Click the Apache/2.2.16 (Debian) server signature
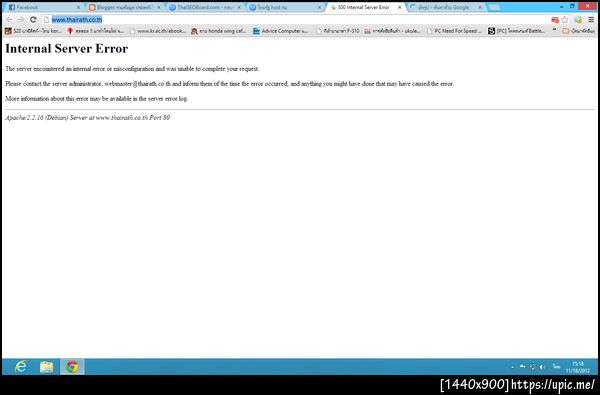 tap(87, 118)
